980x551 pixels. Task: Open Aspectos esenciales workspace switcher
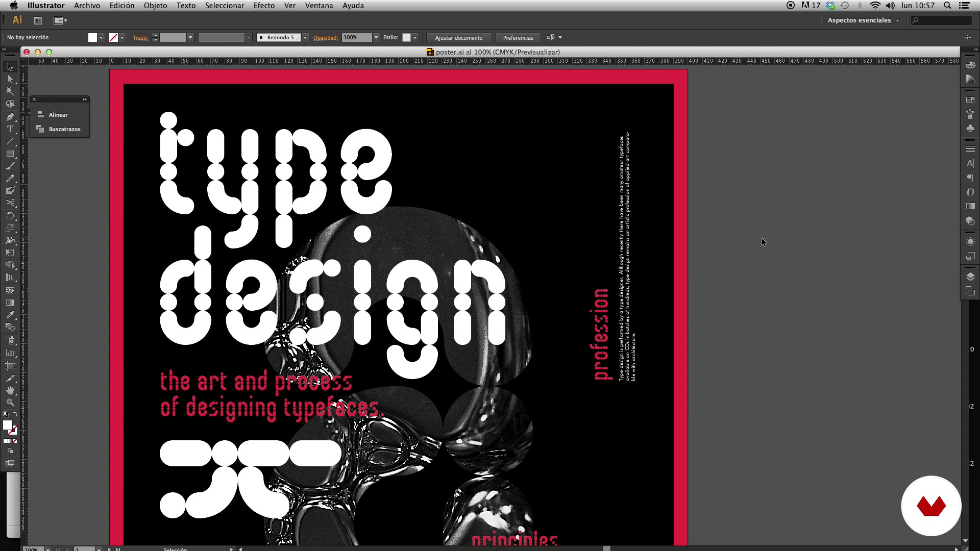tap(864, 20)
